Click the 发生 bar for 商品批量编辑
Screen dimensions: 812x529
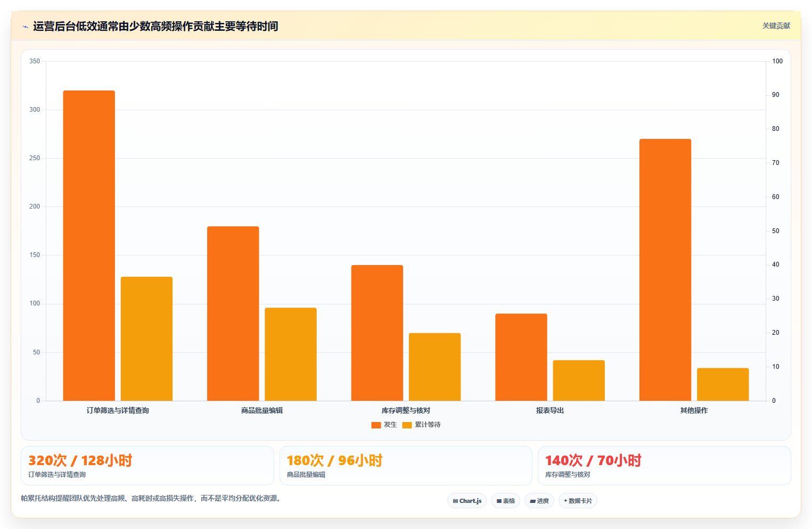pos(233,313)
